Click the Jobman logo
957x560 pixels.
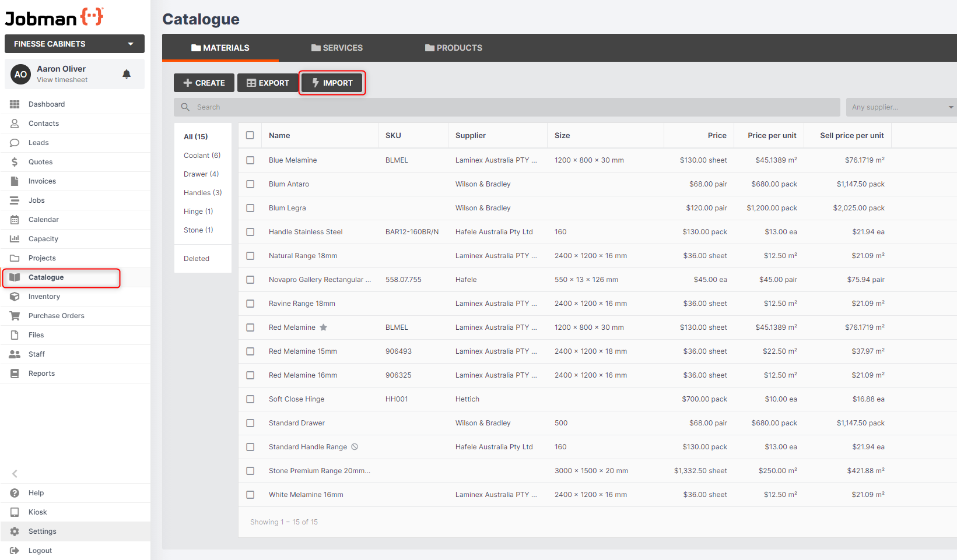coord(54,17)
